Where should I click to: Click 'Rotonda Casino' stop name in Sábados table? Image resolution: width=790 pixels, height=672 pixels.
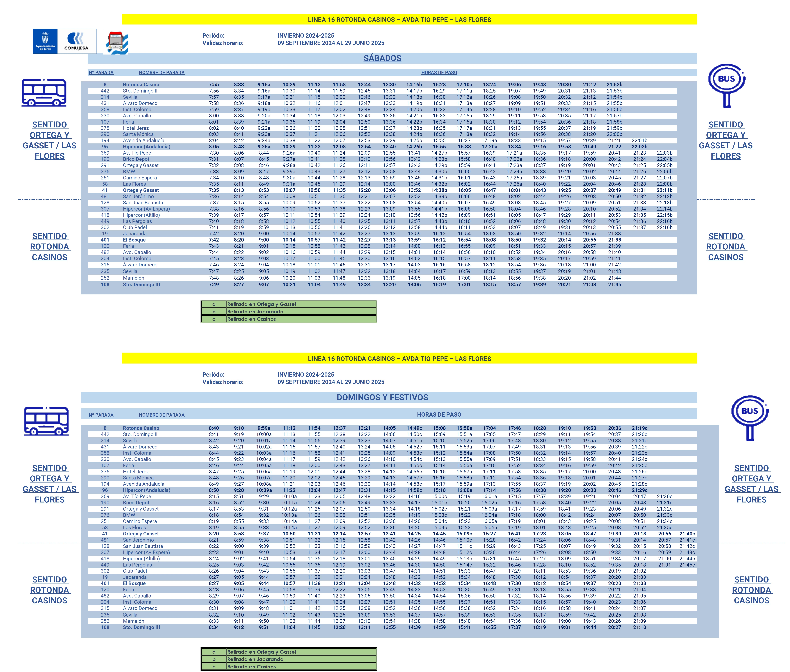141,85
